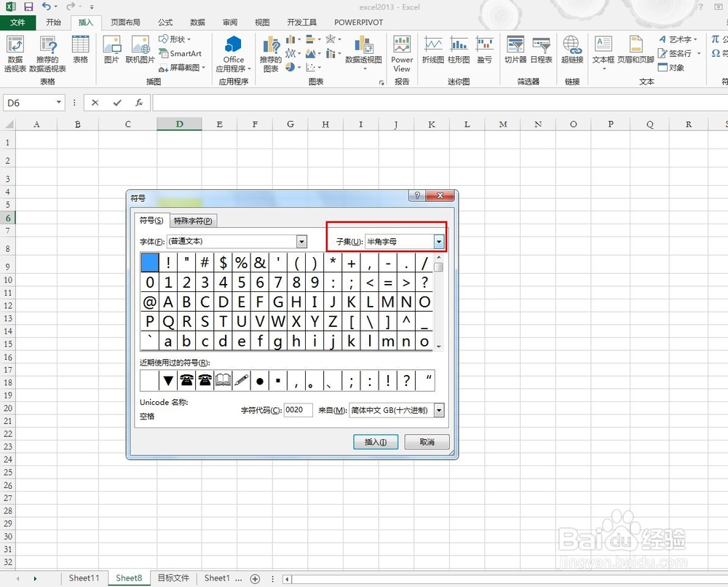Open the PivotChart button
The width and height of the screenshot is (728, 587).
coord(363,52)
